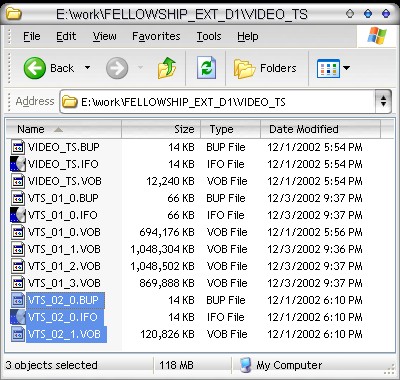Click the 869,888 KB size value
This screenshot has height=380, width=400.
point(167,283)
